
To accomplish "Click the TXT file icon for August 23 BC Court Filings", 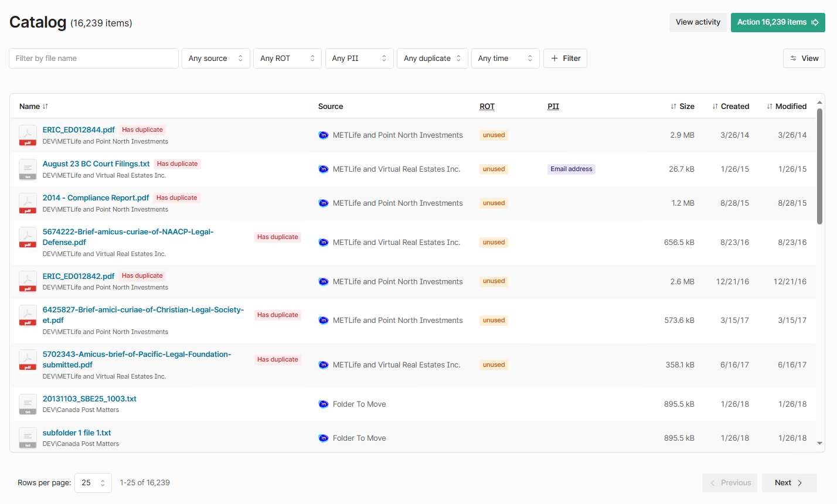I will 28,169.
